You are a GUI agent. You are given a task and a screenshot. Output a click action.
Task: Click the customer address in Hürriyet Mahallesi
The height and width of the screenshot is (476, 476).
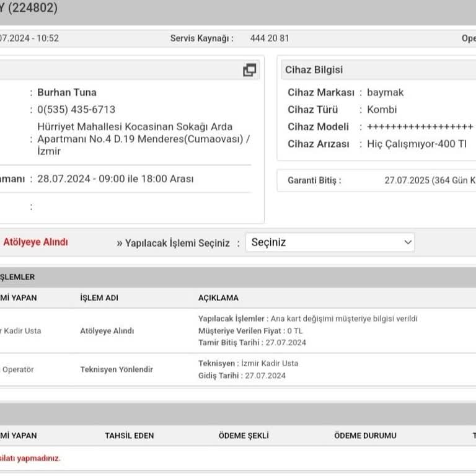(143, 139)
